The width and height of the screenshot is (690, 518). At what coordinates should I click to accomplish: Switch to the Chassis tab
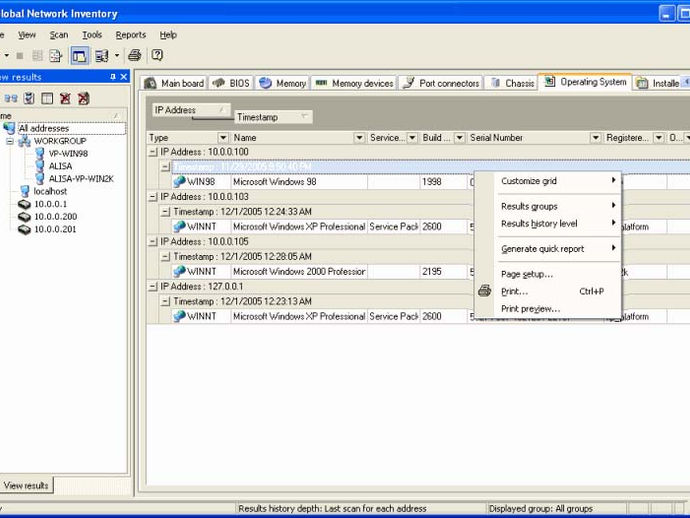point(512,83)
